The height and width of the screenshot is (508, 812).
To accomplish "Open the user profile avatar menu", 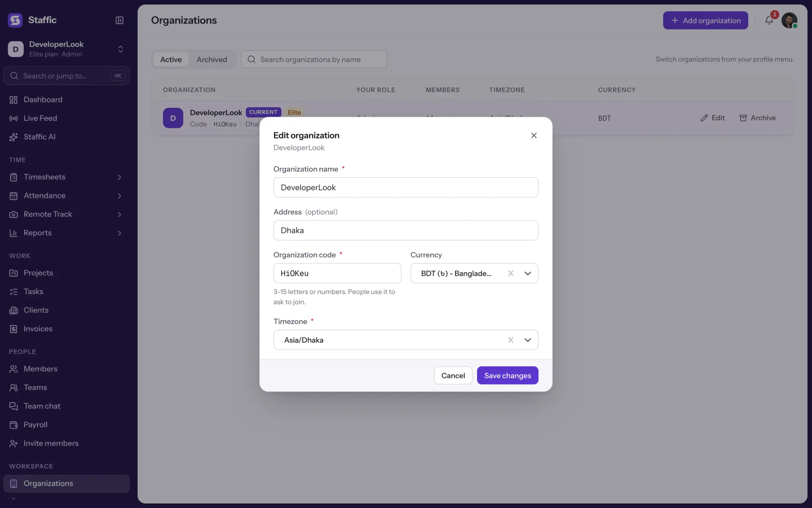I will pyautogui.click(x=789, y=20).
